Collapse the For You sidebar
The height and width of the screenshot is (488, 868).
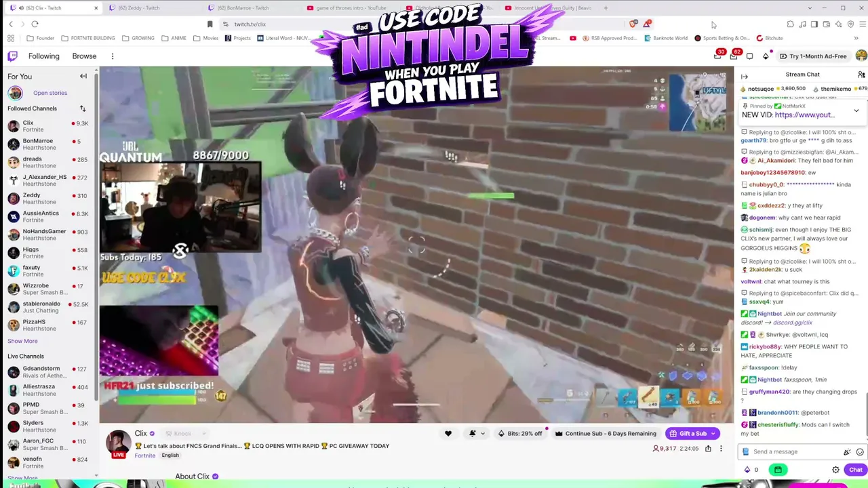click(x=83, y=76)
